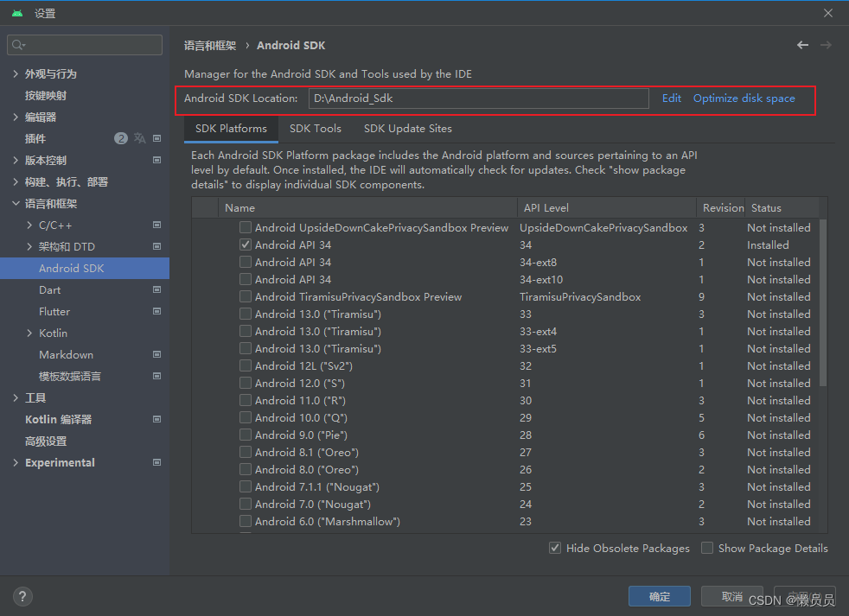Click the 确定 confirmation button
Screen dimensions: 849x616
659,596
